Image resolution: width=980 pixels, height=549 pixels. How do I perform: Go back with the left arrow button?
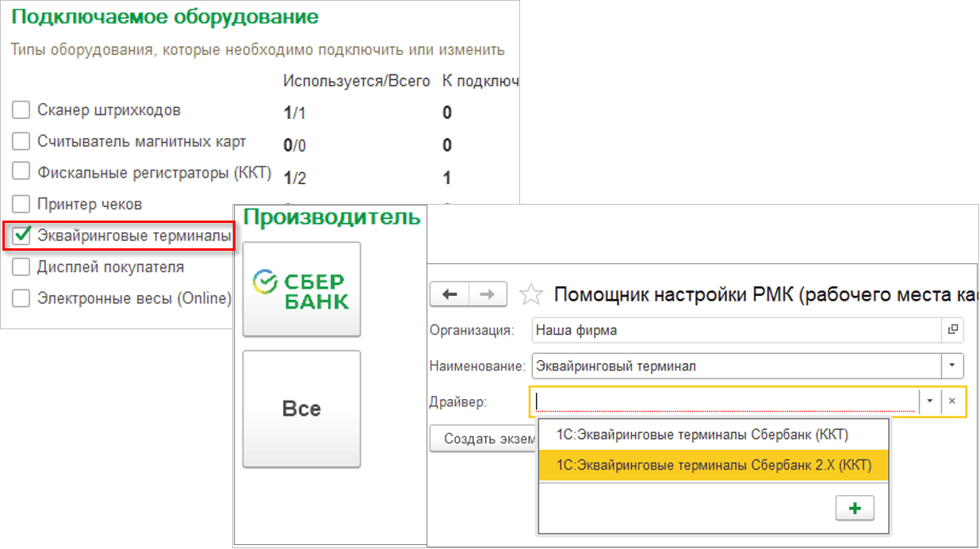click(450, 294)
